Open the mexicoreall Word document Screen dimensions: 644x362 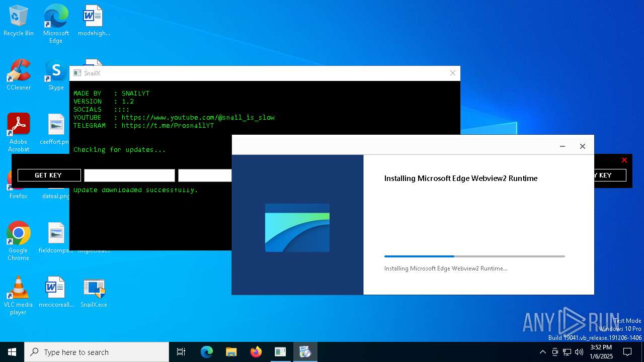[x=56, y=293]
